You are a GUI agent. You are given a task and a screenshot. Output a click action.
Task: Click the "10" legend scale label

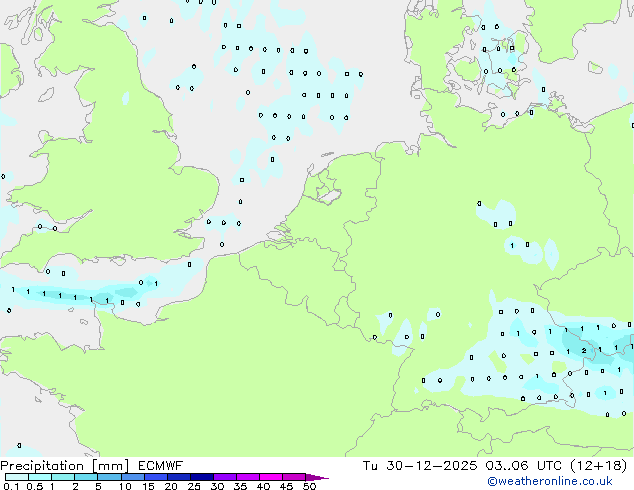pos(125,486)
